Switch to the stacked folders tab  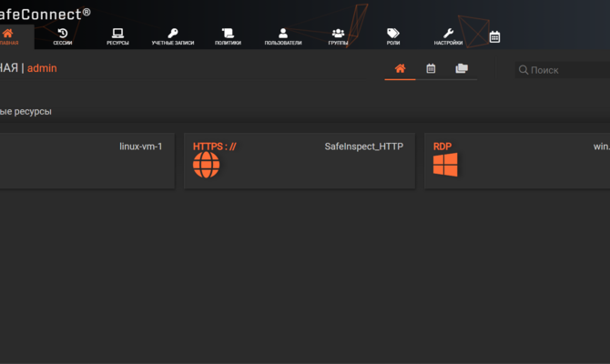[462, 68]
